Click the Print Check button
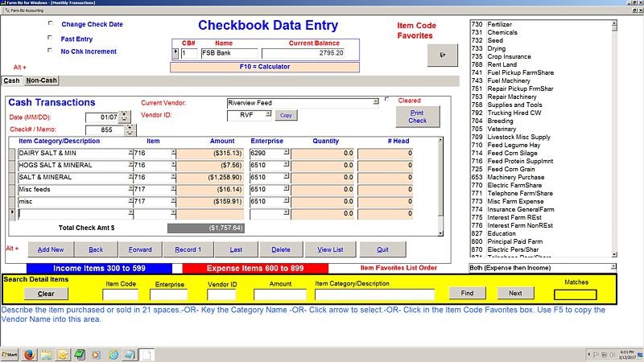This screenshot has height=362, width=644. coord(418,117)
